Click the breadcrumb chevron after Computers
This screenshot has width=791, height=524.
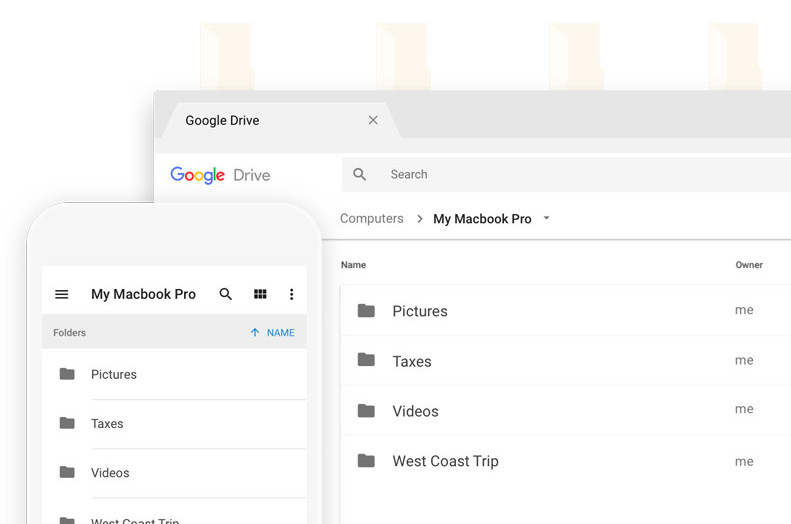(x=420, y=219)
